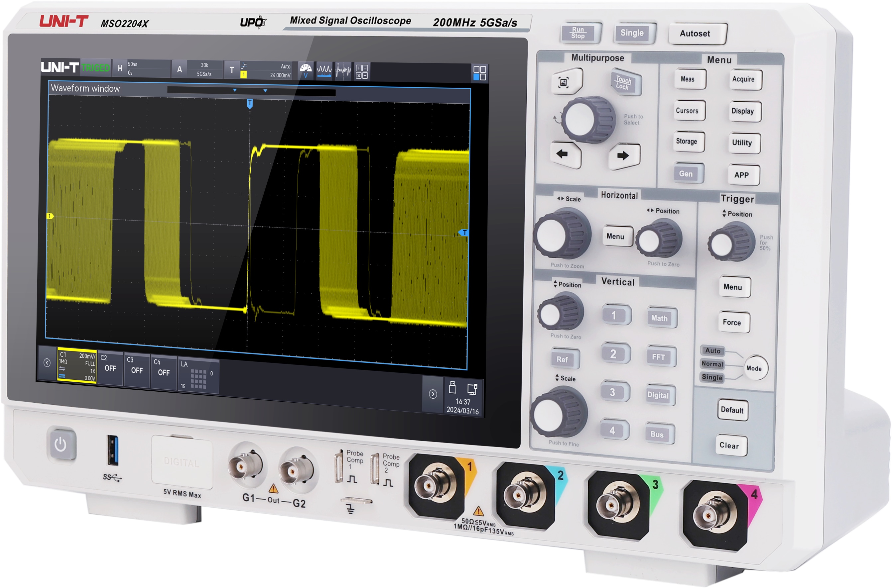Expand the status tray using the right chevron
Image resolution: width=892 pixels, height=588 pixels.
[x=433, y=394]
